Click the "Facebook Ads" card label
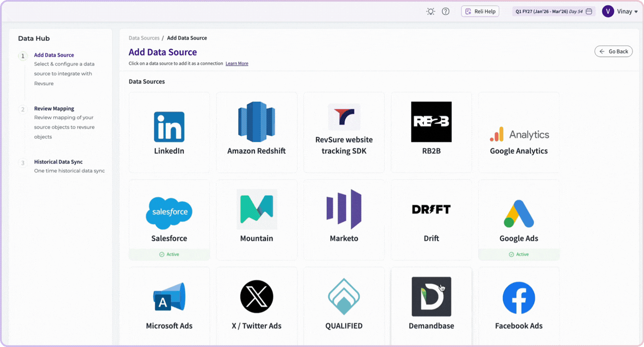644x347 pixels. point(519,326)
